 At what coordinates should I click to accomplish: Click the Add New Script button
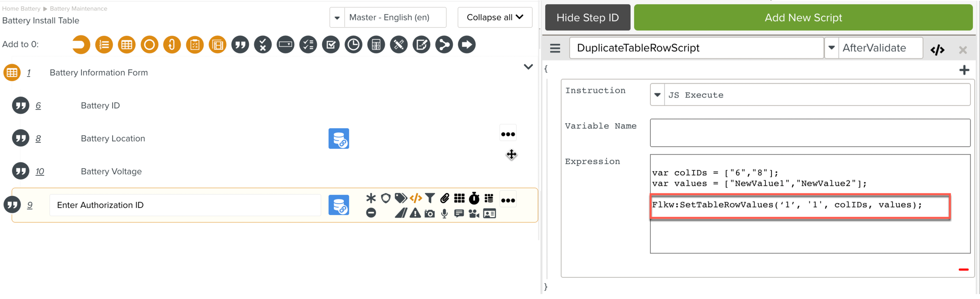point(803,18)
